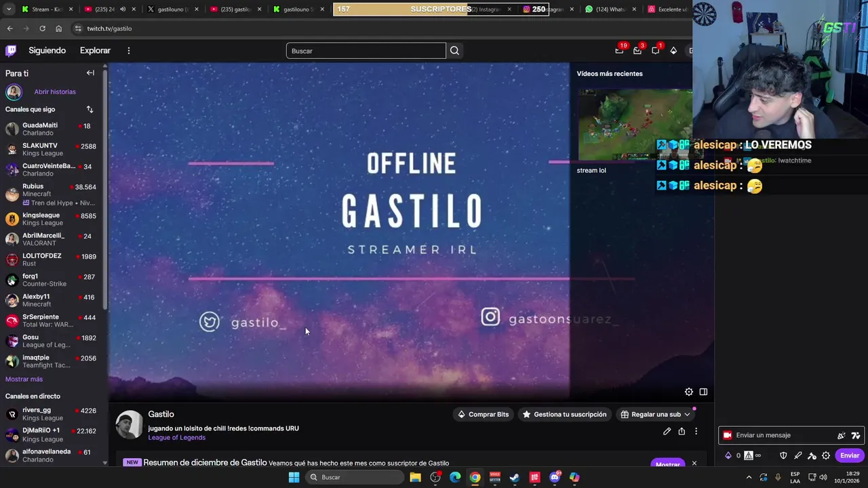Image resolution: width=868 pixels, height=488 pixels.
Task: Dismiss the diciembre recap banner
Action: (694, 464)
